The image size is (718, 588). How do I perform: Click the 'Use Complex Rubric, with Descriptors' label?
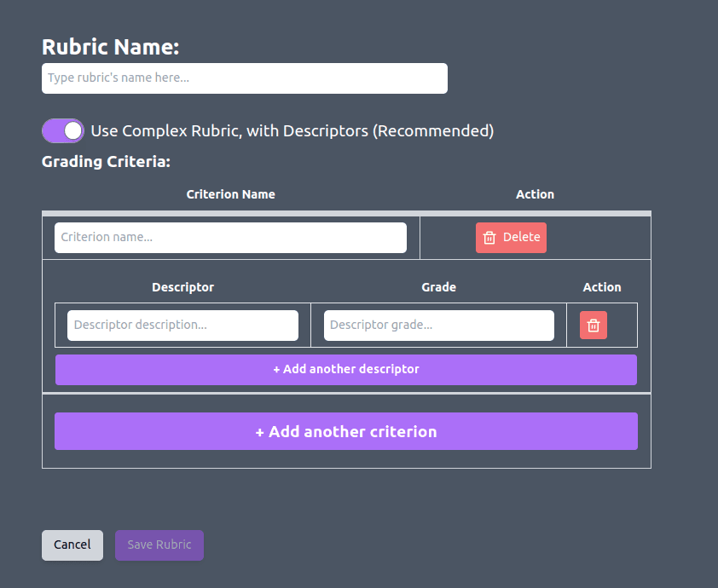click(x=292, y=131)
